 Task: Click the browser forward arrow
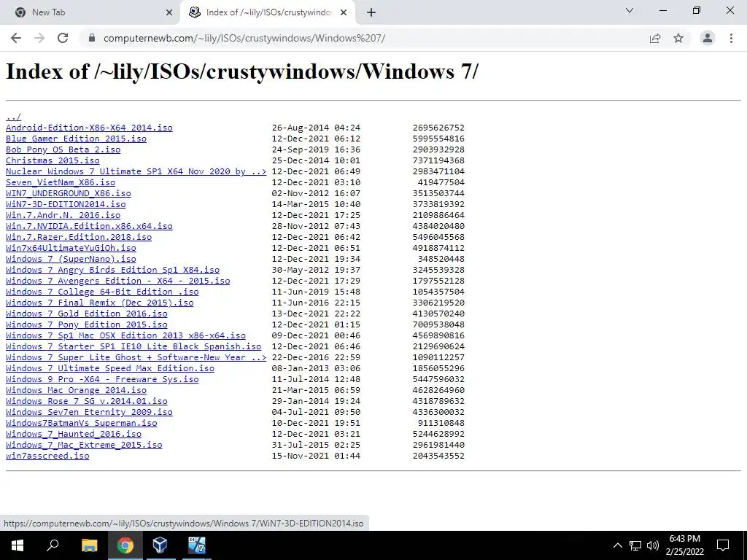click(x=39, y=38)
